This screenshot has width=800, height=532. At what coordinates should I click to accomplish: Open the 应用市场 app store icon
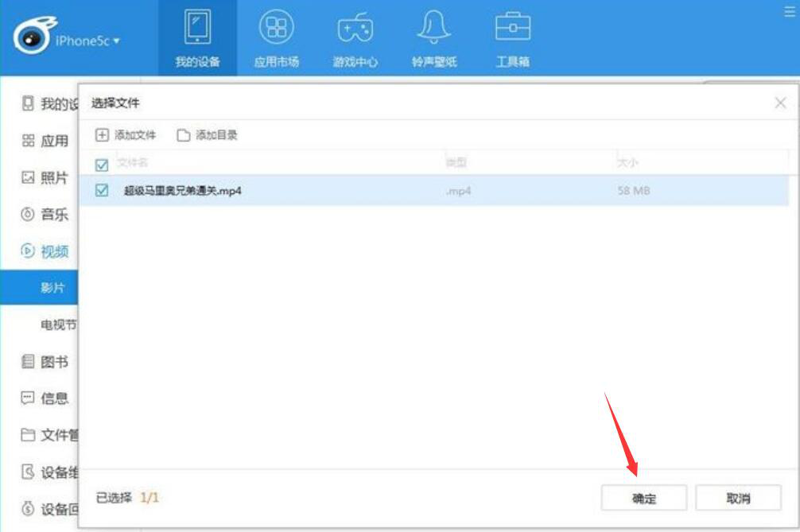coord(277,26)
